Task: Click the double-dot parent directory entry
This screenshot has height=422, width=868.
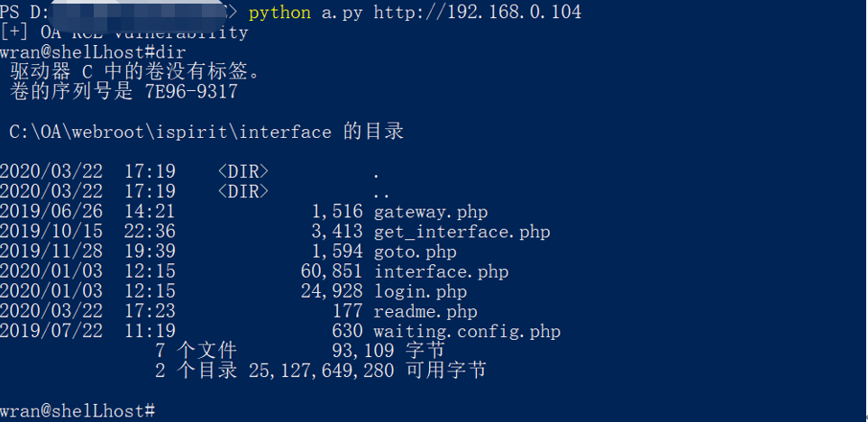Action: pos(379,192)
